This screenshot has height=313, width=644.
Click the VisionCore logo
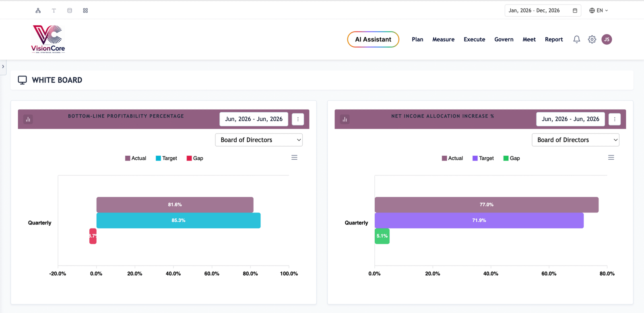click(48, 39)
